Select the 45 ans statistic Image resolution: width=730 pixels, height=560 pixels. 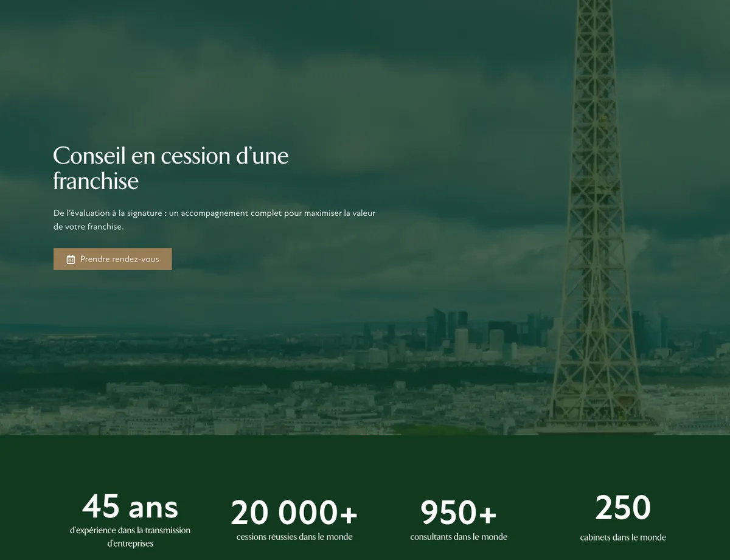(130, 507)
